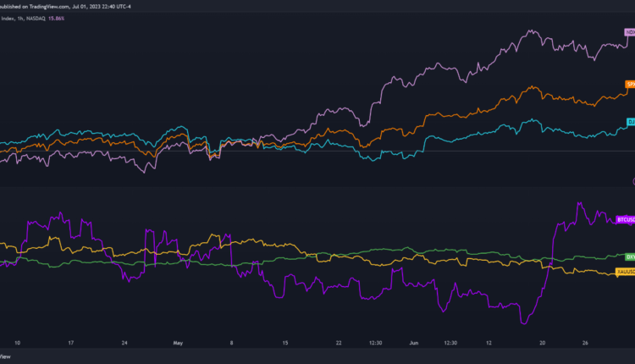The height and width of the screenshot is (364, 635).
Task: Select date 24 on the time axis
Action: (124, 344)
